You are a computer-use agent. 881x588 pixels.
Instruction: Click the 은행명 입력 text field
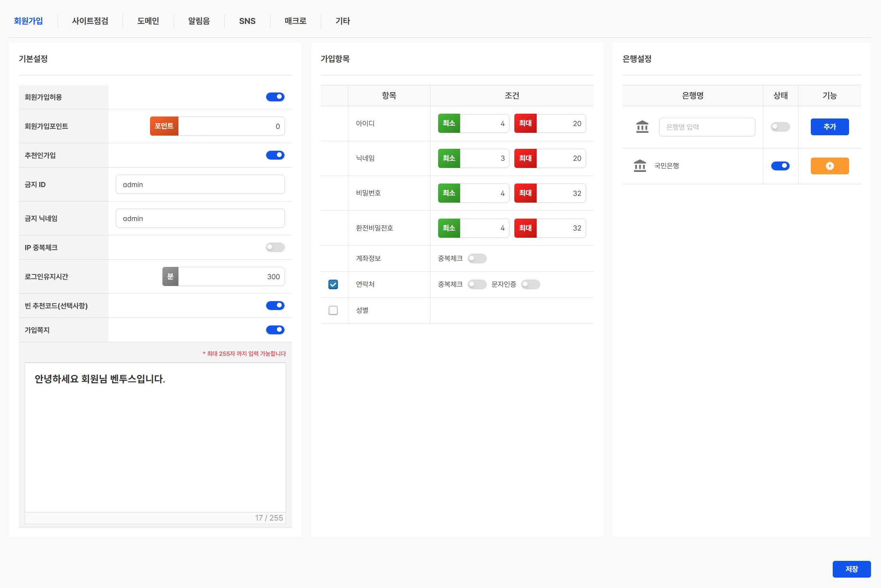click(x=707, y=127)
